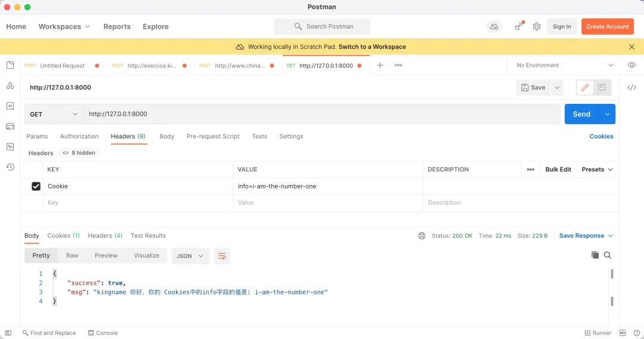Click the request URL input field
Screen dimensions: 644x339
(x=321, y=114)
